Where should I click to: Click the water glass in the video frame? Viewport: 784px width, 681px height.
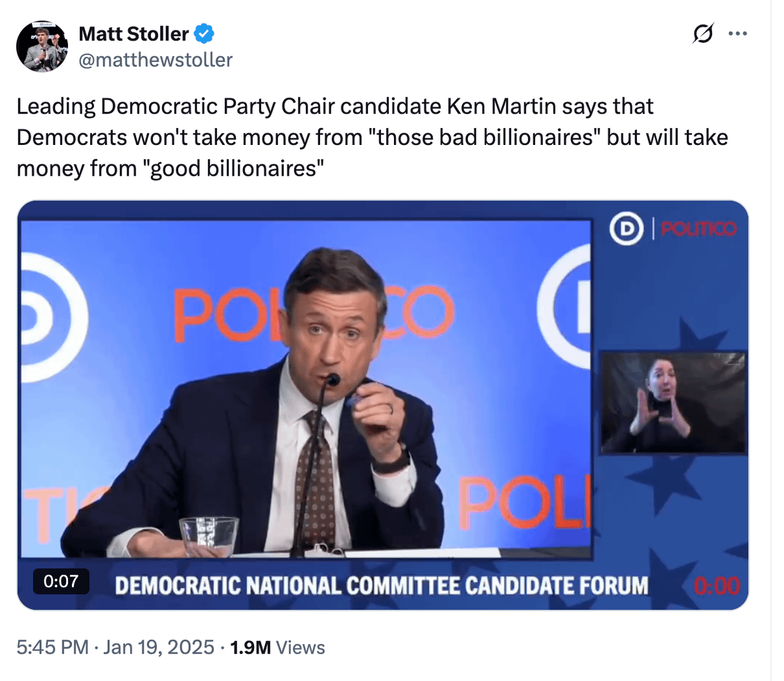pyautogui.click(x=208, y=535)
